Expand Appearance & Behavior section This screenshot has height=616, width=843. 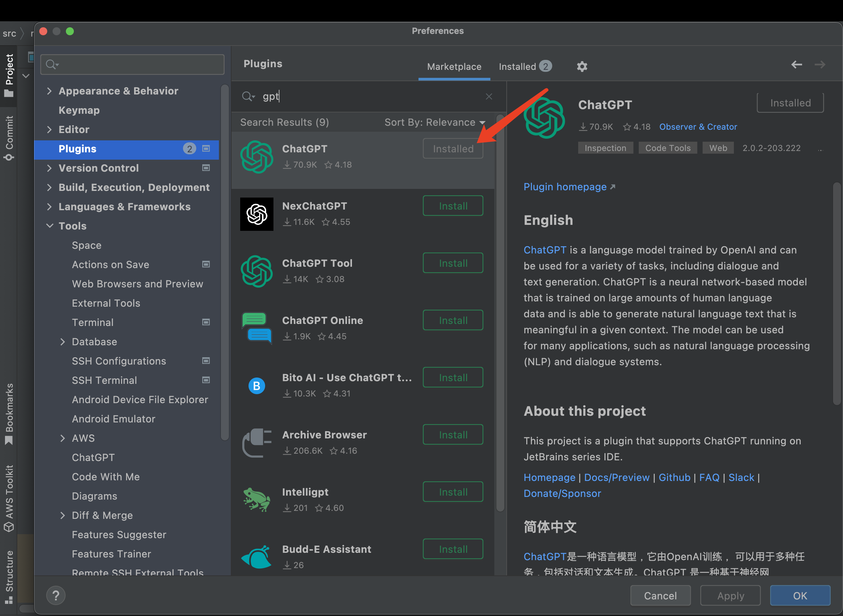[49, 91]
